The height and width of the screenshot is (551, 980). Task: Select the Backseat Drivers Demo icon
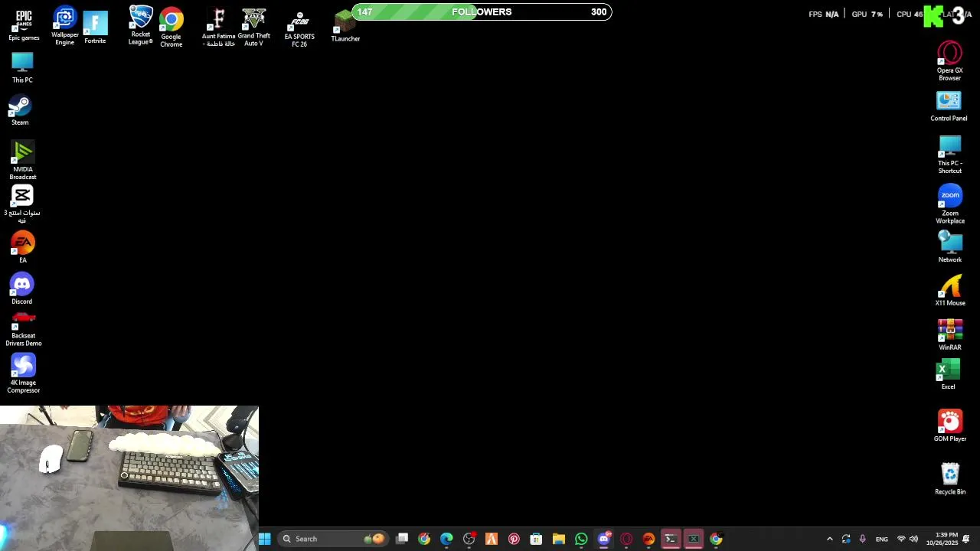pos(24,330)
